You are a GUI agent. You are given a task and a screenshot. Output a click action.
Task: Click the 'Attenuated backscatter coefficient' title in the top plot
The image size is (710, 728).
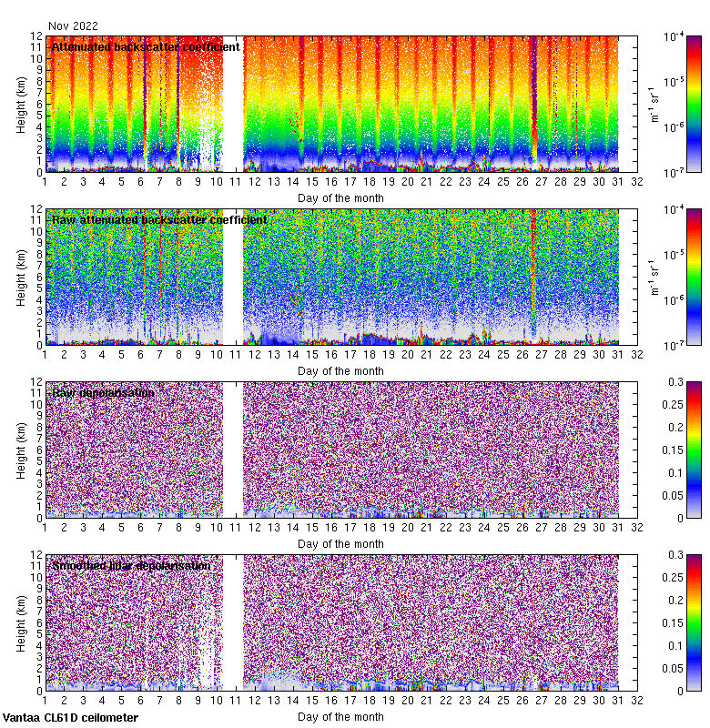pos(146,46)
